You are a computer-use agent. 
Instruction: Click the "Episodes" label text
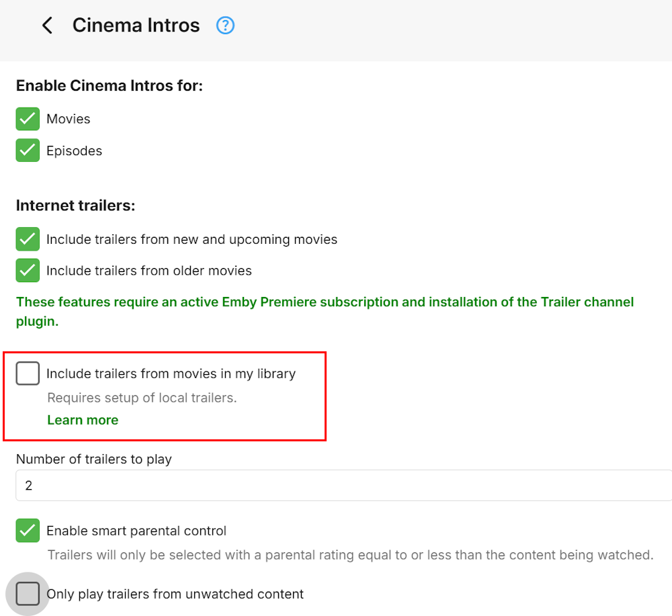pos(74,150)
